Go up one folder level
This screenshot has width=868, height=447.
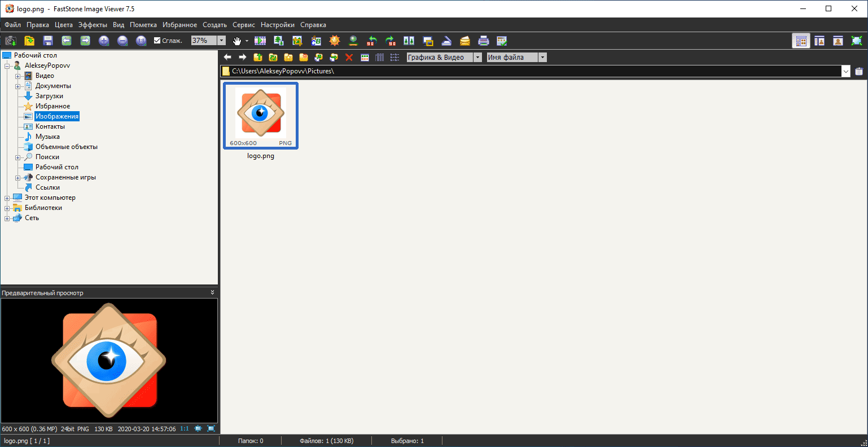258,57
